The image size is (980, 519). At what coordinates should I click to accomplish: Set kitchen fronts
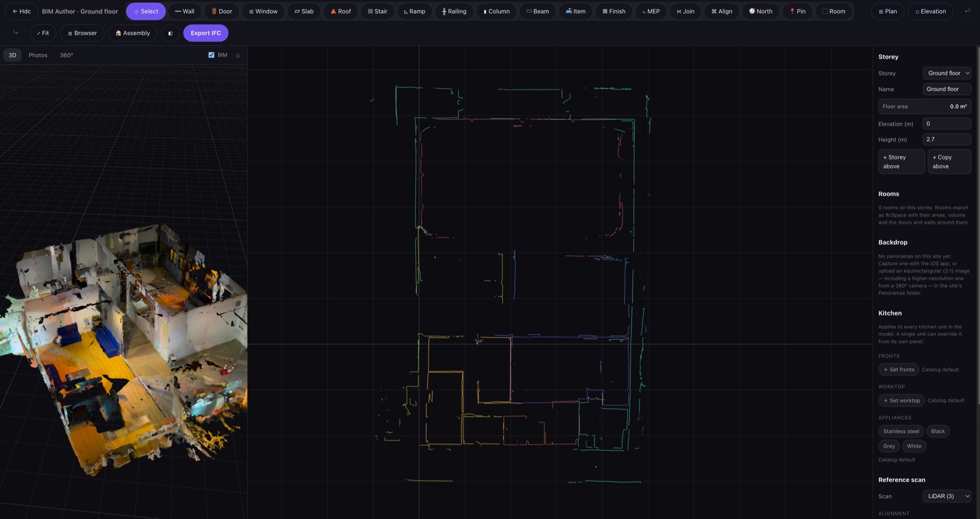[898, 369]
